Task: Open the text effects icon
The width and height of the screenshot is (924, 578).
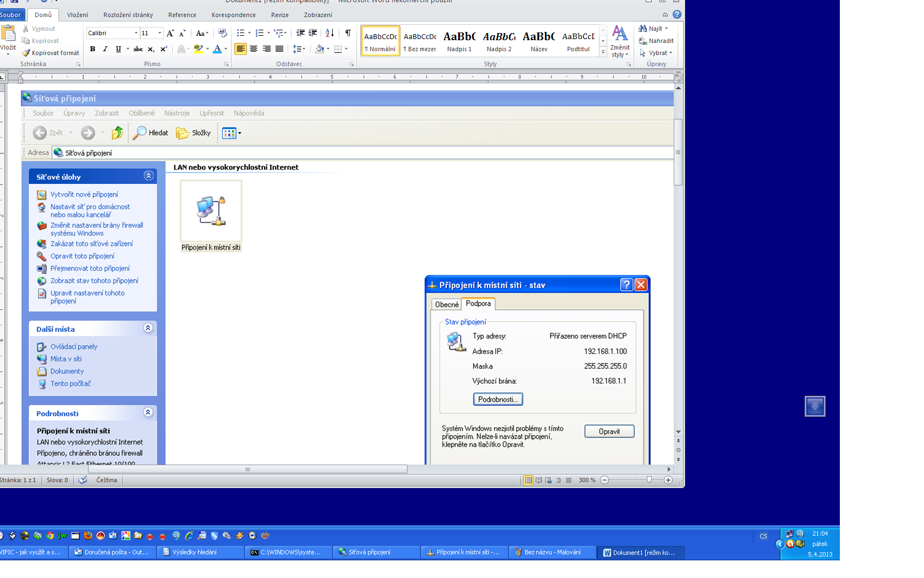Action: pyautogui.click(x=182, y=49)
